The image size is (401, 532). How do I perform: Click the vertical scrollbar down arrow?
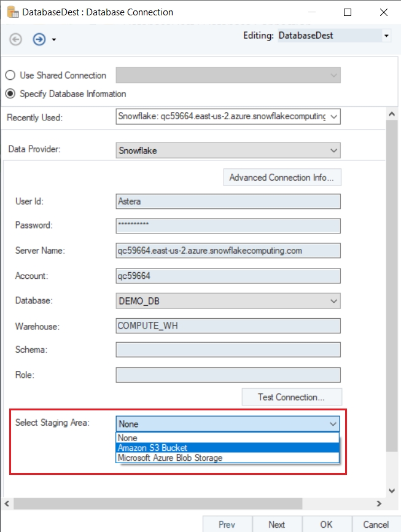(392, 490)
